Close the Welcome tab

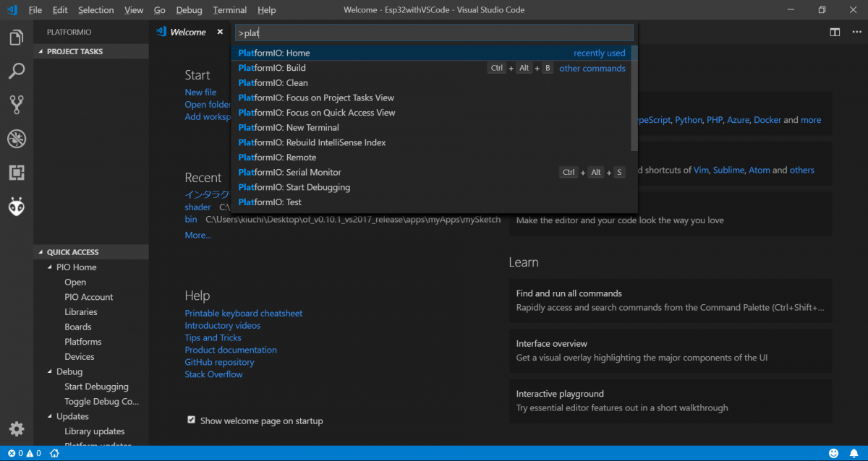click(x=220, y=32)
